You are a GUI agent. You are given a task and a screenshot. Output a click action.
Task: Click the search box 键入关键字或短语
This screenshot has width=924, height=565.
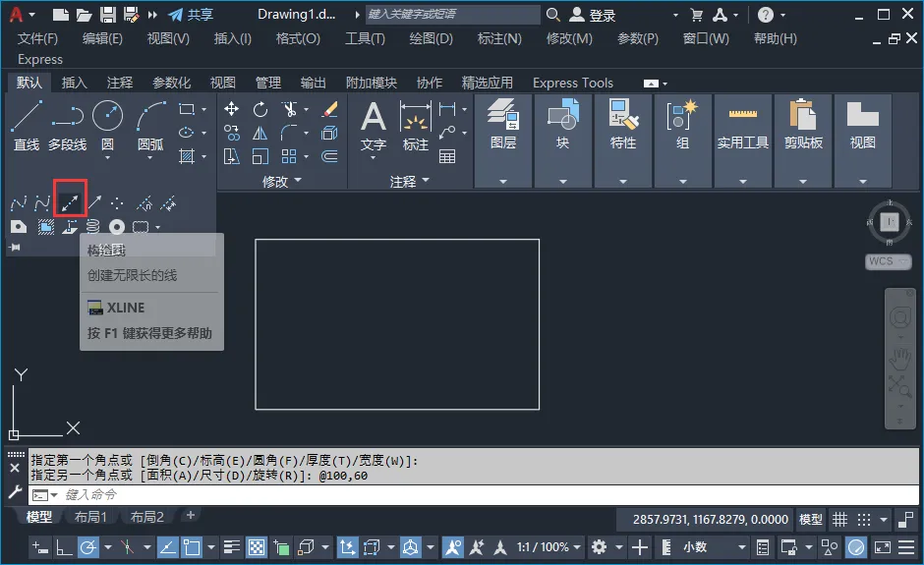pyautogui.click(x=452, y=14)
